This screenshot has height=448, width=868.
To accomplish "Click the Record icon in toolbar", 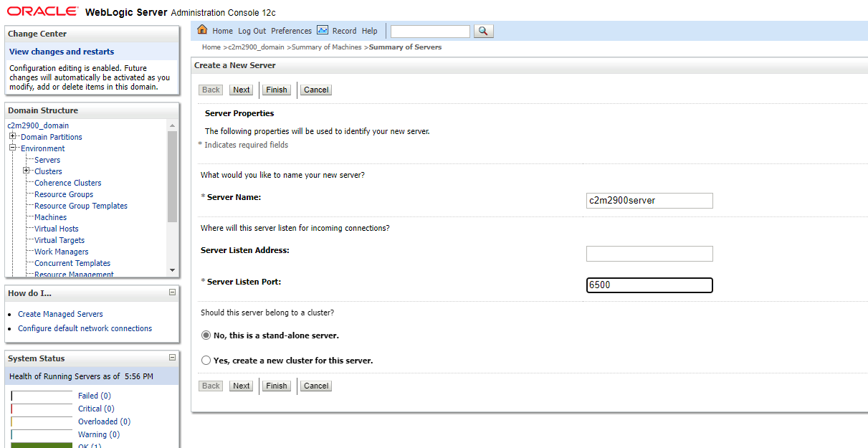I will point(323,30).
